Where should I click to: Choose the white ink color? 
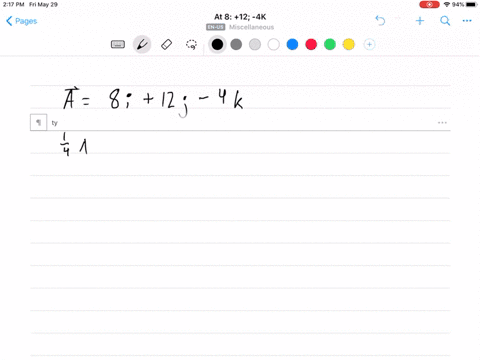274,44
